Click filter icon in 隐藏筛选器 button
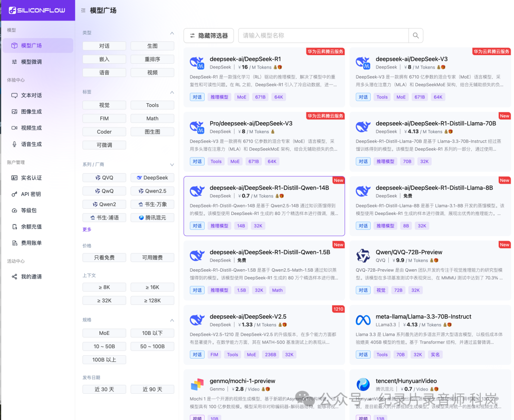This screenshot has width=514, height=420. 192,35
